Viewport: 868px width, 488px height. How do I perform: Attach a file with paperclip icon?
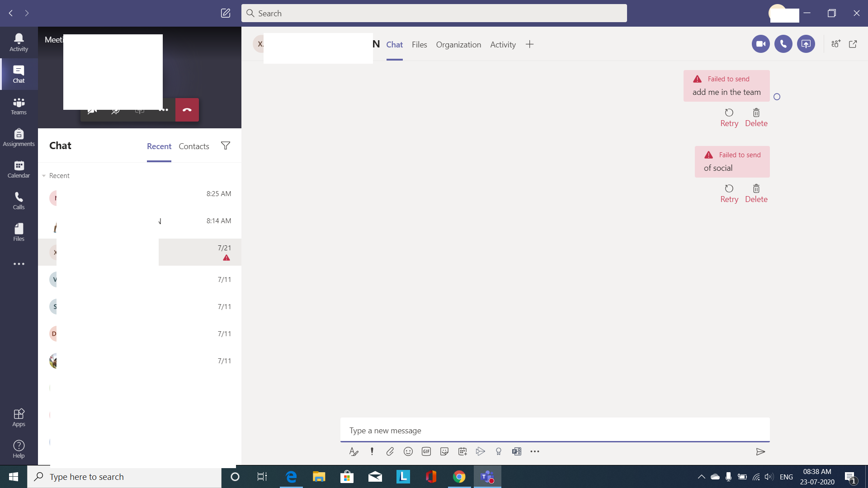(390, 451)
